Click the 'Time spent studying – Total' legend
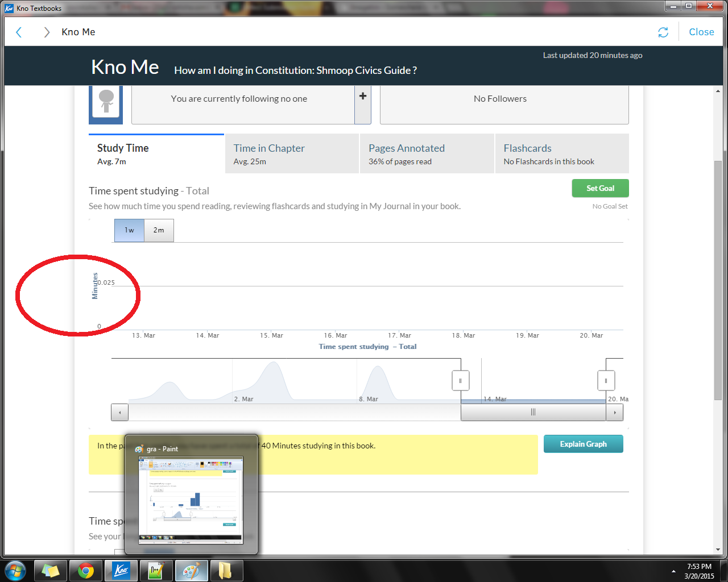This screenshot has height=582, width=728. (367, 347)
